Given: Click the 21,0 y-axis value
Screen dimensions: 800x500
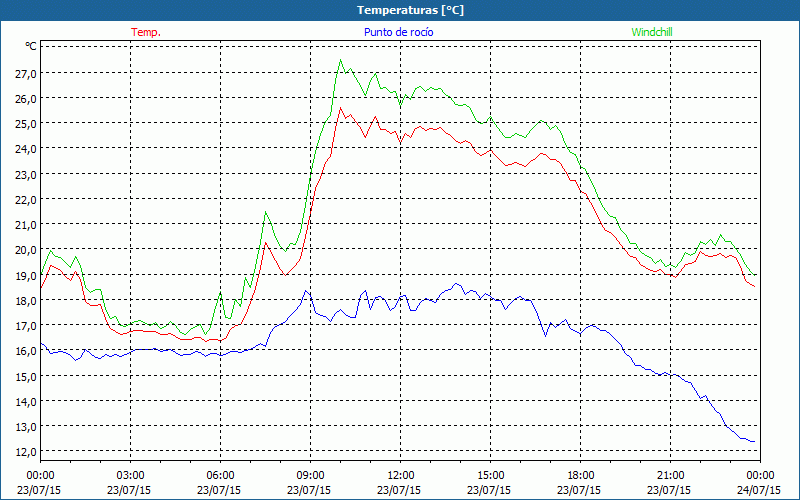Looking at the screenshot, I should [26, 225].
